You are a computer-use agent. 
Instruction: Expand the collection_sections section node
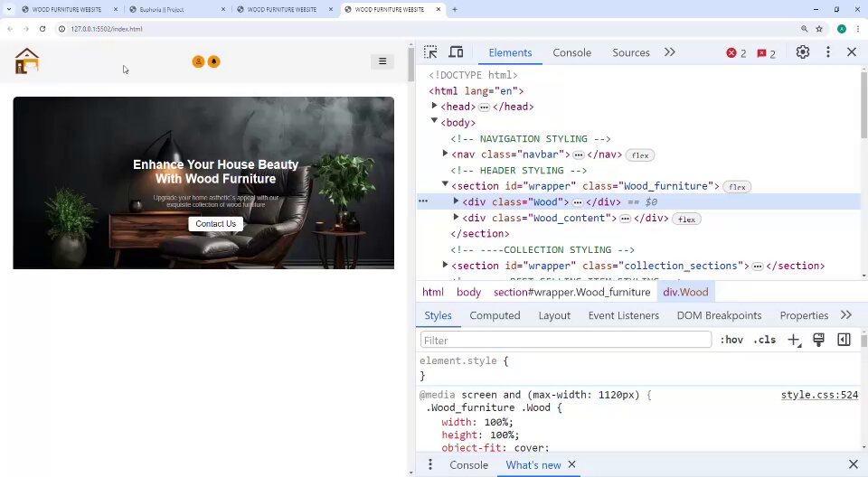[x=445, y=265]
